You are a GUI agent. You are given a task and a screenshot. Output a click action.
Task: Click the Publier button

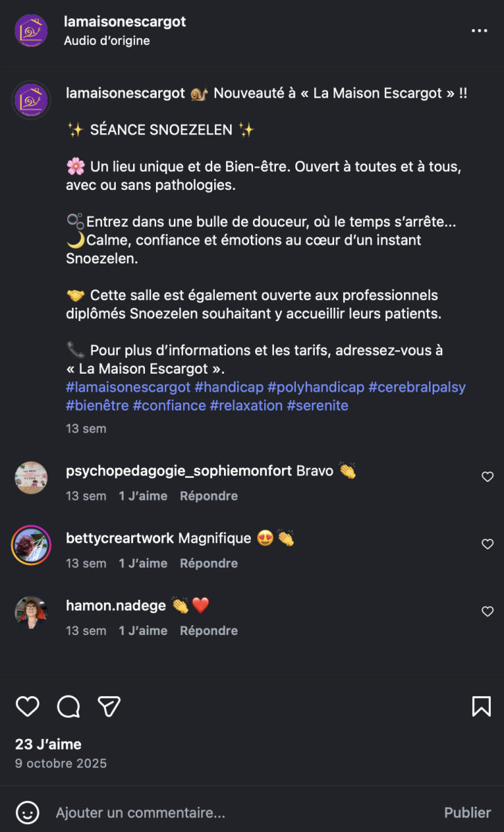[x=467, y=813]
